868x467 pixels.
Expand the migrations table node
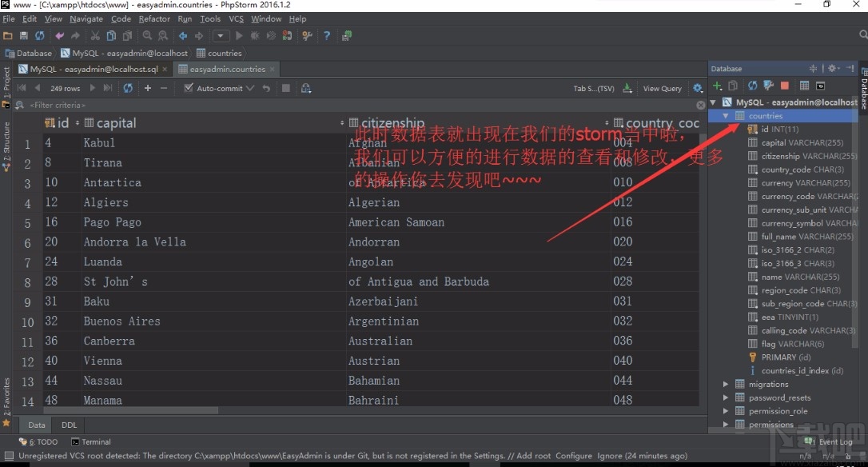[726, 384]
